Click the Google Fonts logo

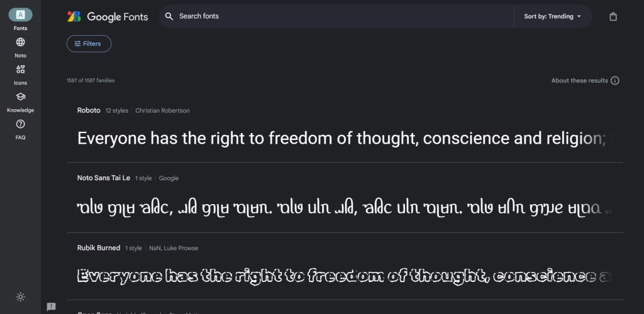pyautogui.click(x=108, y=17)
